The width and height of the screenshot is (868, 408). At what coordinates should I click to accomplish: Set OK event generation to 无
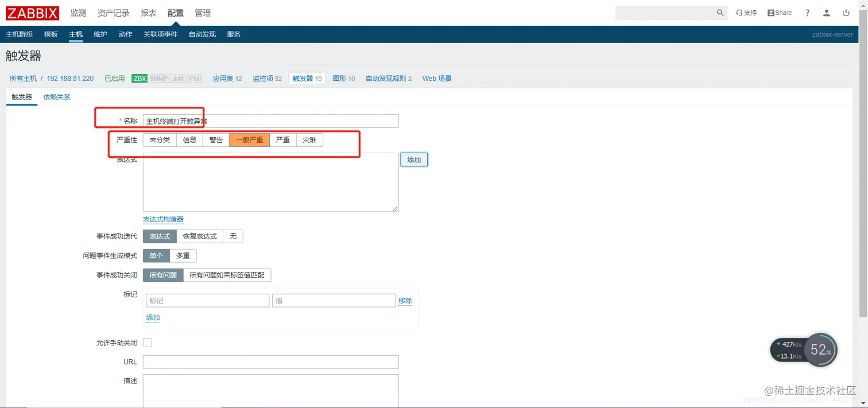pyautogui.click(x=233, y=236)
